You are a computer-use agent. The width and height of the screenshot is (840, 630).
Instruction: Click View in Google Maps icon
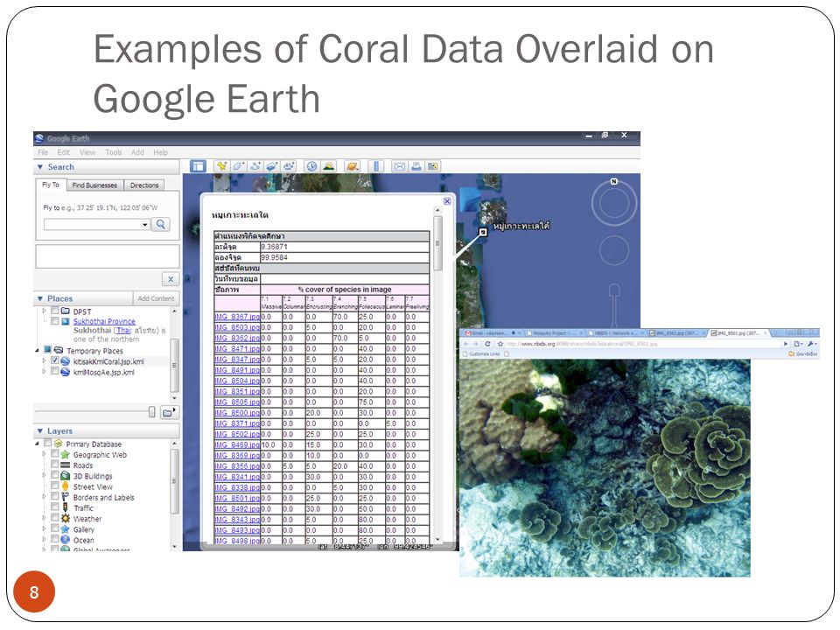432,166
